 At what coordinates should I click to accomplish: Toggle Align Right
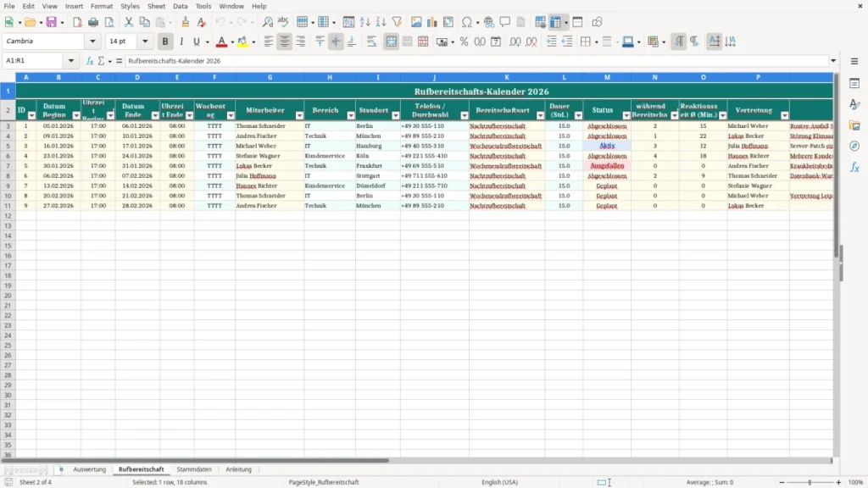301,42
